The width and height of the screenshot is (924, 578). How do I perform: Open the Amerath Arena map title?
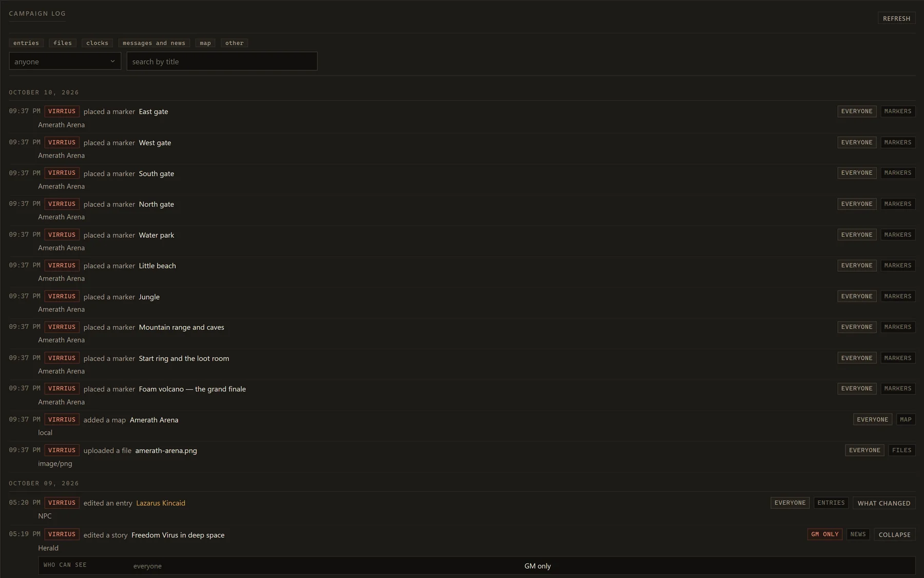tap(154, 420)
